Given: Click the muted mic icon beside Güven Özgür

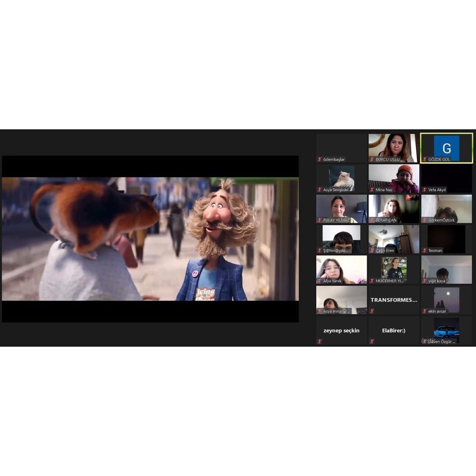Looking at the screenshot, I should click(425, 342).
